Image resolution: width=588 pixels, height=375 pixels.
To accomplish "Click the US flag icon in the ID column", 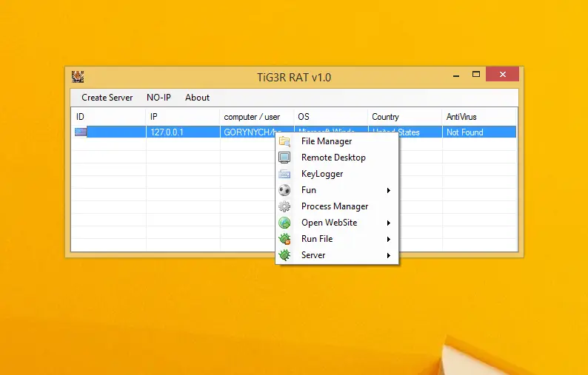I will pyautogui.click(x=81, y=132).
